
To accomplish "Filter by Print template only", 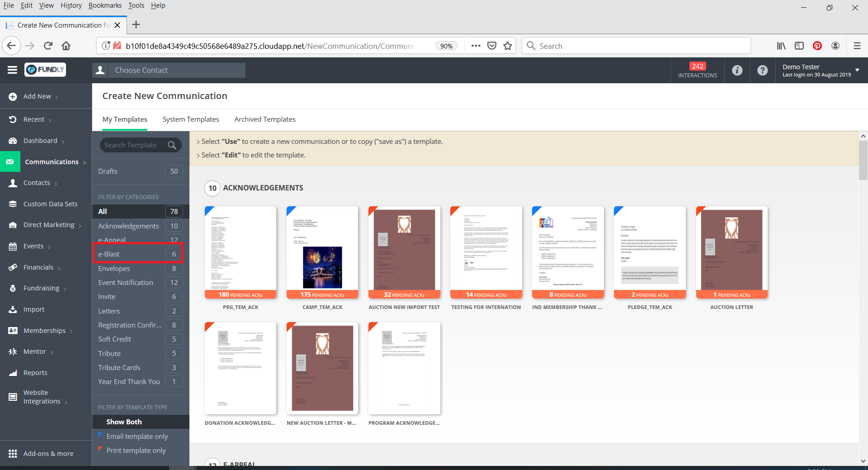I will (x=136, y=450).
